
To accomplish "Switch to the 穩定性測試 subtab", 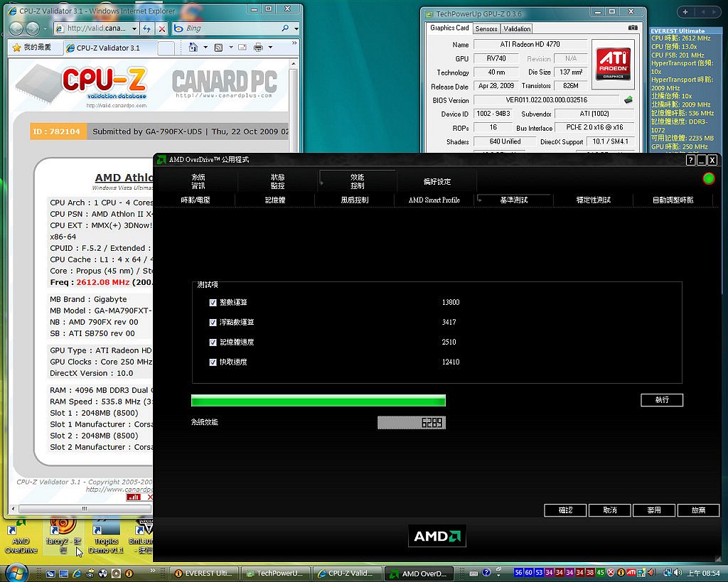I will point(594,200).
